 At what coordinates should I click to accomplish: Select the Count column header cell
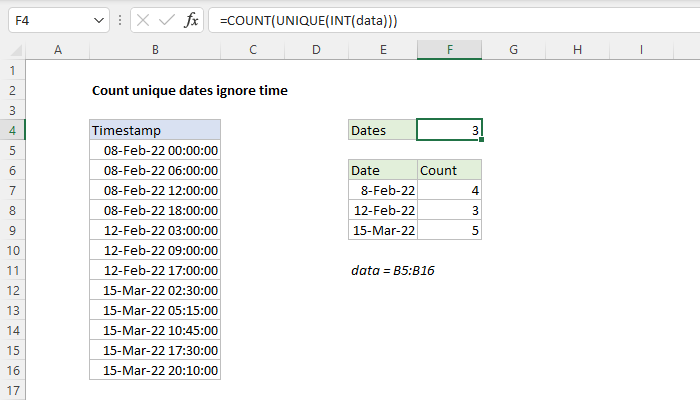click(449, 170)
